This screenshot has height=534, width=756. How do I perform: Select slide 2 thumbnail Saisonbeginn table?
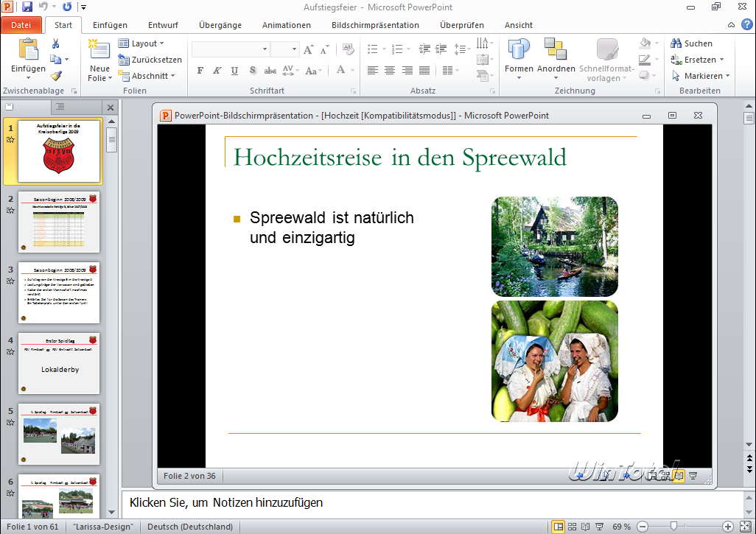tap(59, 222)
